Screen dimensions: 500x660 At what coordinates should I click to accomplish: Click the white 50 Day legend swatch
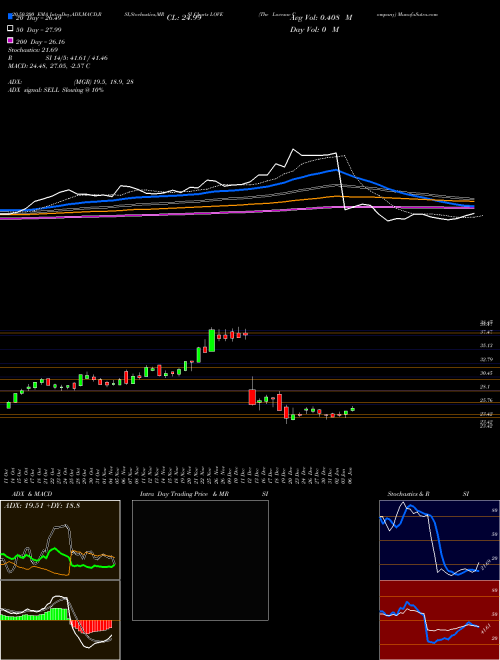[10, 29]
